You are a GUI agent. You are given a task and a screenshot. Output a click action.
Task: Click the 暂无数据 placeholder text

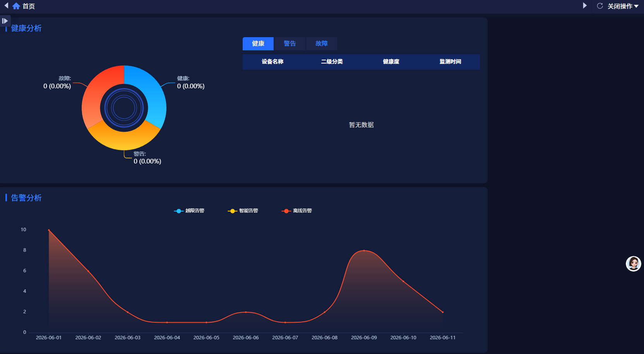coord(361,125)
